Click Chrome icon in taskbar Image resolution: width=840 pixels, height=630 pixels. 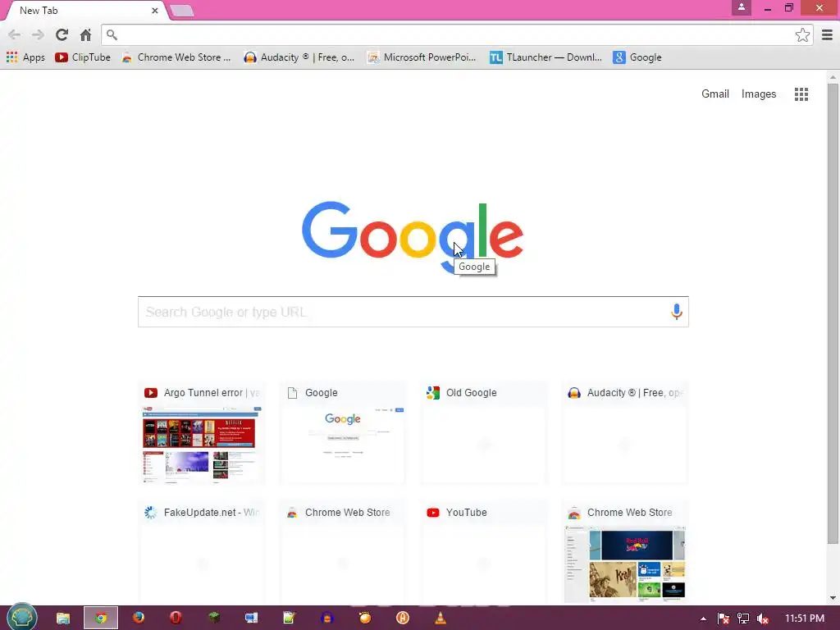pos(101,619)
